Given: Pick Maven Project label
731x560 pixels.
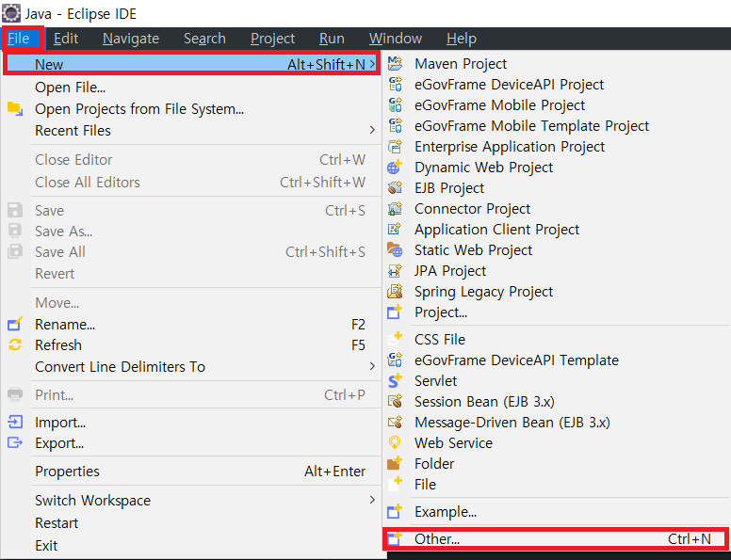Looking at the screenshot, I should tap(461, 63).
